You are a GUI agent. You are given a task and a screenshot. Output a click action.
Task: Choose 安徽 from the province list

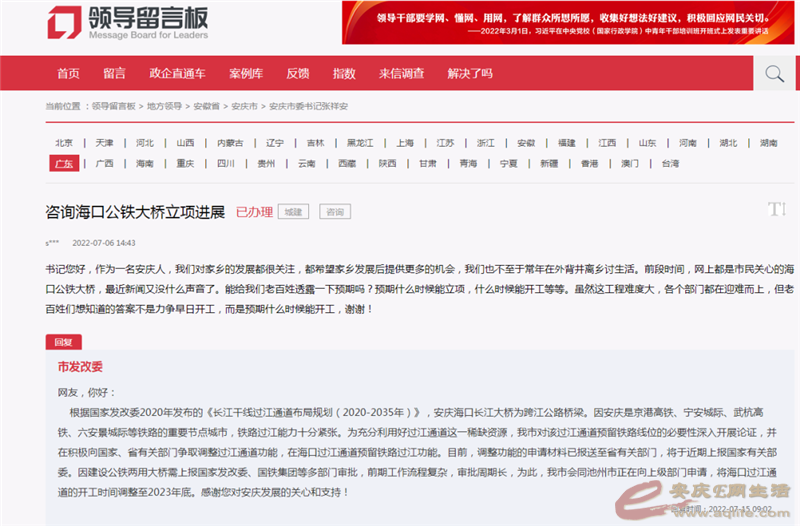[526, 143]
